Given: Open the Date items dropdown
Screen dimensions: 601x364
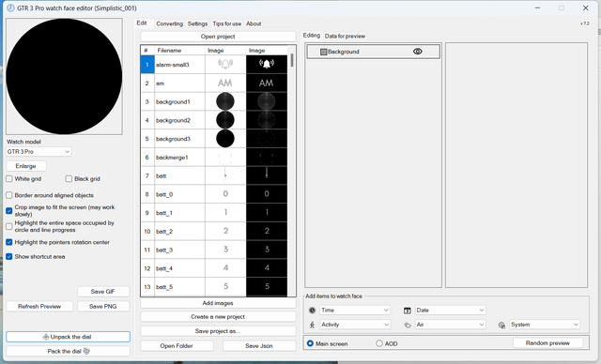Looking at the screenshot, I should pos(451,310).
